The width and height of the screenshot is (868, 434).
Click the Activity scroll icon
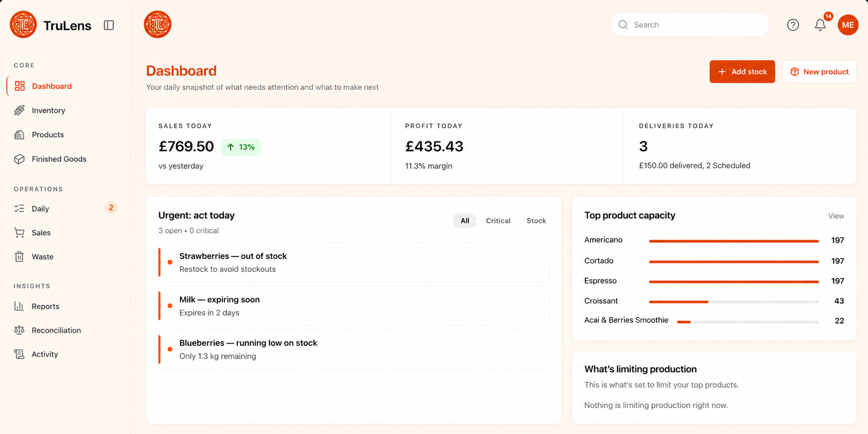(20, 354)
